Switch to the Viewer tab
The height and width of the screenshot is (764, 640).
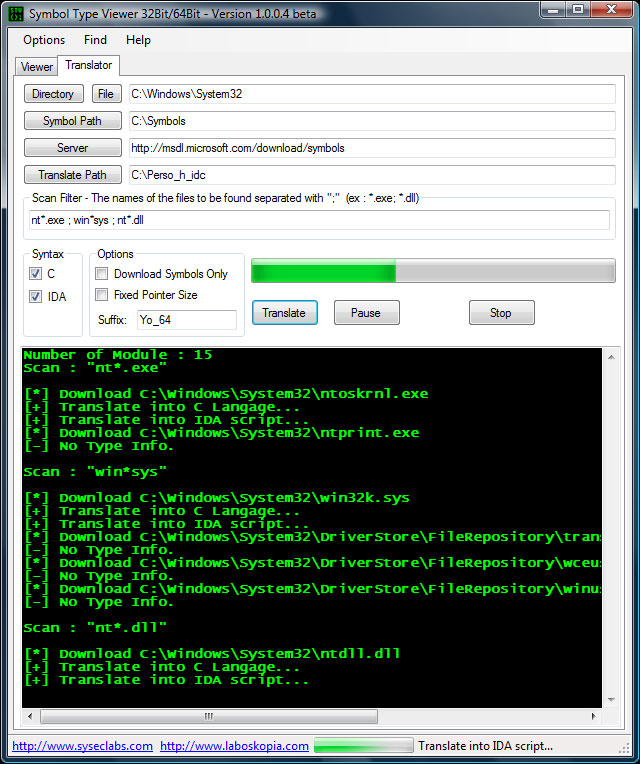click(x=37, y=67)
